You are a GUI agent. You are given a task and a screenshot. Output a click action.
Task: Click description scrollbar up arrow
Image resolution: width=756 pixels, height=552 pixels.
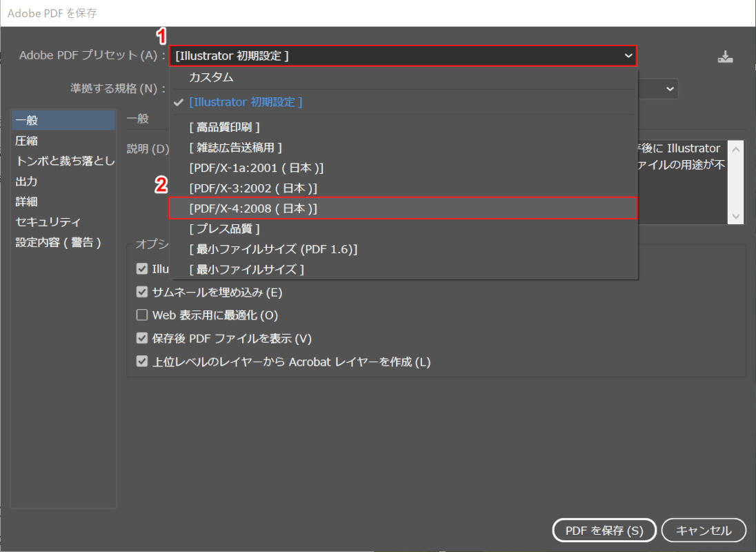[x=736, y=150]
